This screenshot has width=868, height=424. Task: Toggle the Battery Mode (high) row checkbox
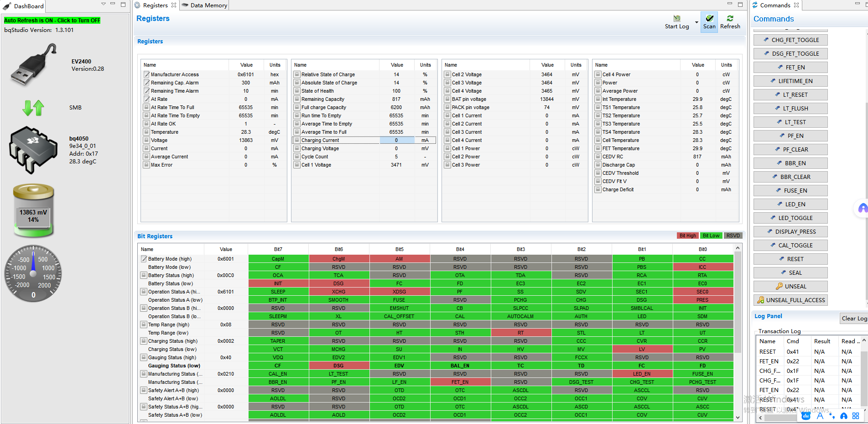click(x=144, y=259)
